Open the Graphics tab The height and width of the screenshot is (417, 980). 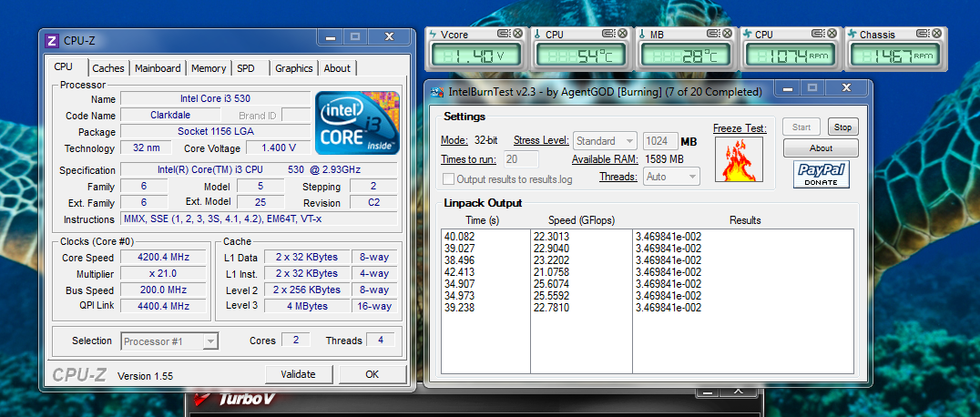(x=294, y=68)
